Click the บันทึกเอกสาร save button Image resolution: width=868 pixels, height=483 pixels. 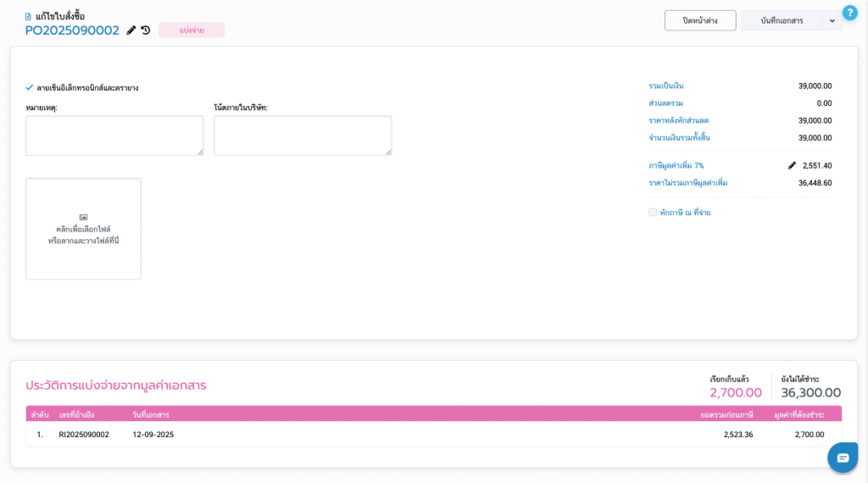782,20
